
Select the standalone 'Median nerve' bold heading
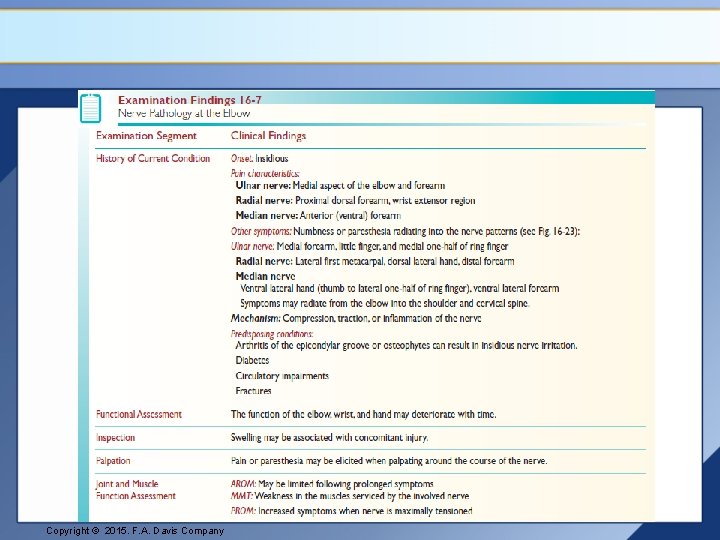pyautogui.click(x=265, y=276)
